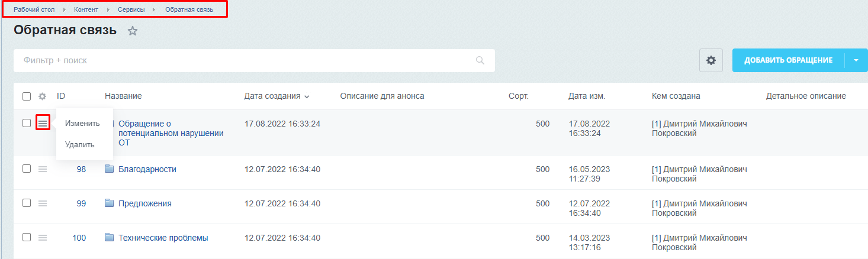Screen dimensions: 868x259
Task: Open the Предложения section link
Action: point(145,203)
